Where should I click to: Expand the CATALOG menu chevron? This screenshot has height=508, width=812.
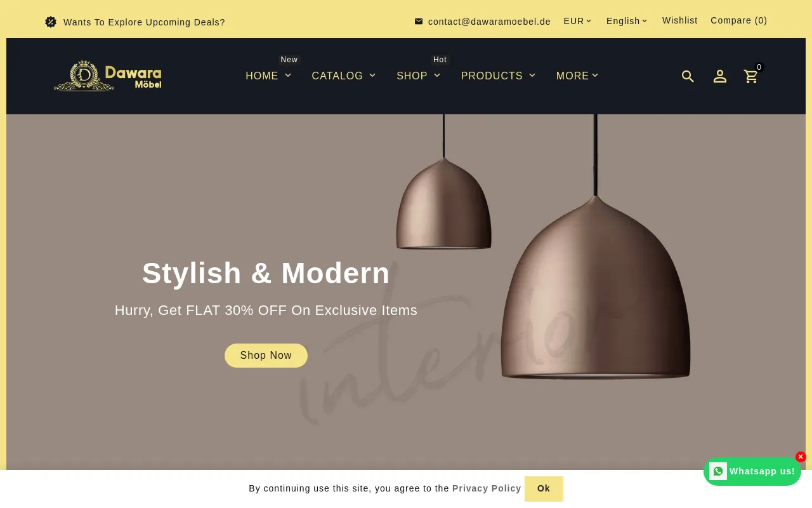click(372, 76)
